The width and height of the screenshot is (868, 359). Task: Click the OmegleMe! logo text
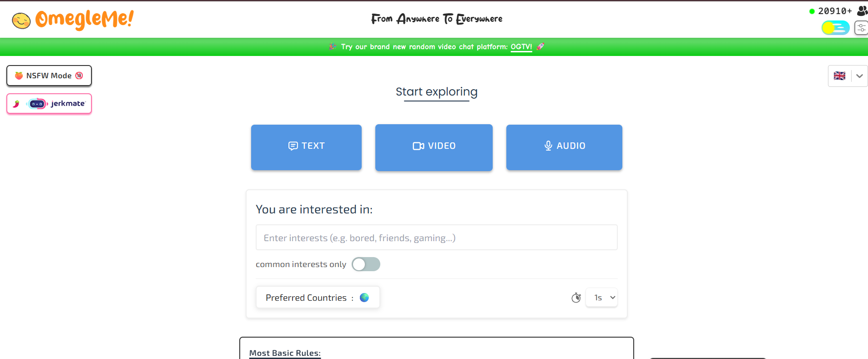[x=85, y=19]
